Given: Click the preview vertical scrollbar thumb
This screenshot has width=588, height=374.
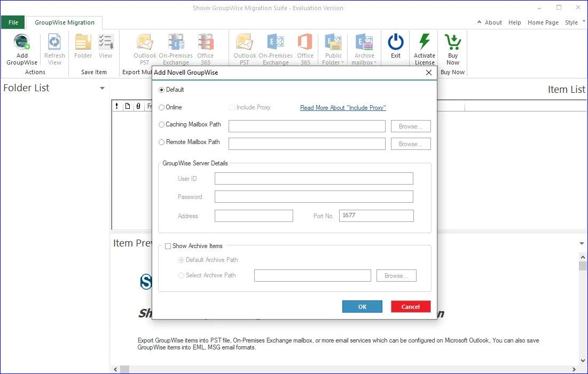Looking at the screenshot, I should click(x=582, y=266).
